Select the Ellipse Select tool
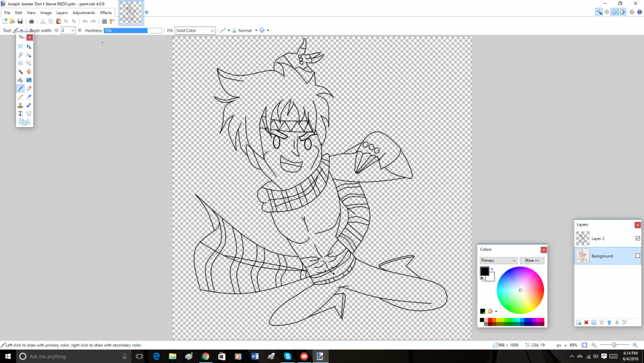644x363 pixels. 20,63
